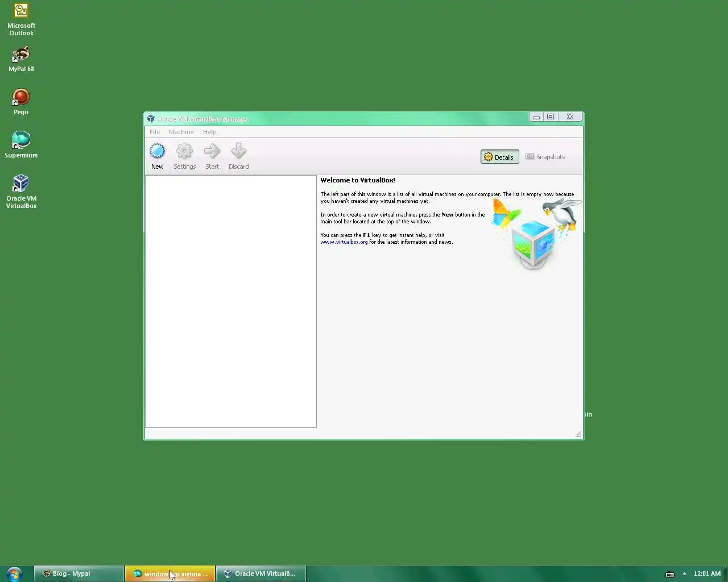Click the window resize grip in VirtualBox Manager
The width and height of the screenshot is (728, 582).
[x=578, y=434]
